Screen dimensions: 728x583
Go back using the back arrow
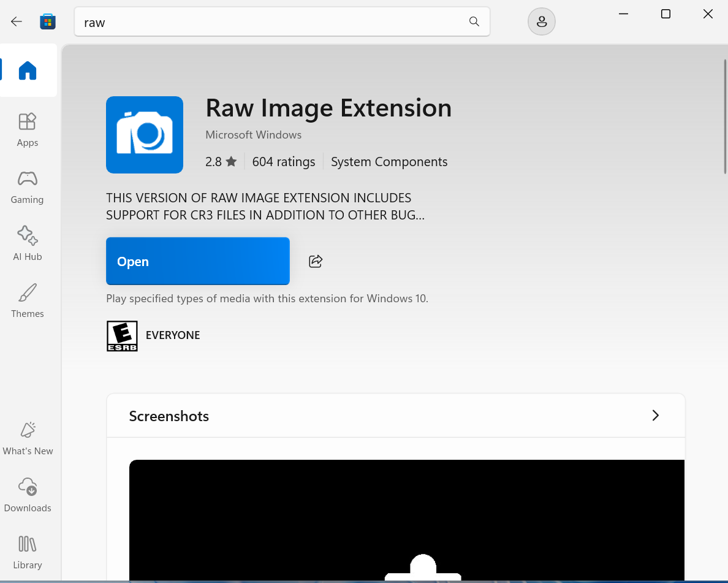pyautogui.click(x=17, y=21)
